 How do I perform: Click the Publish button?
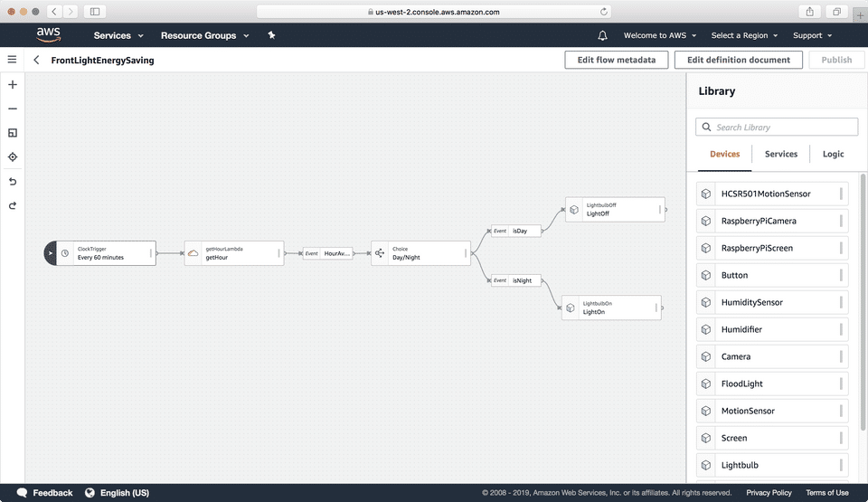[836, 60]
